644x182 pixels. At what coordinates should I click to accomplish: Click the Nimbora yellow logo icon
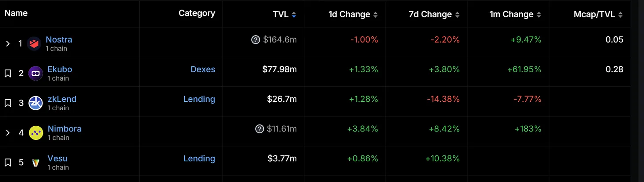[35, 133]
